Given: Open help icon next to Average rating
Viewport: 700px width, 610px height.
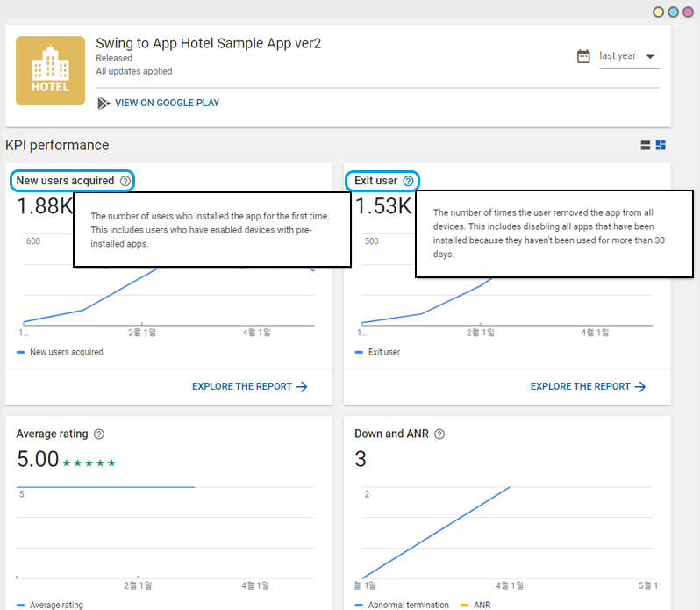Looking at the screenshot, I should (99, 434).
